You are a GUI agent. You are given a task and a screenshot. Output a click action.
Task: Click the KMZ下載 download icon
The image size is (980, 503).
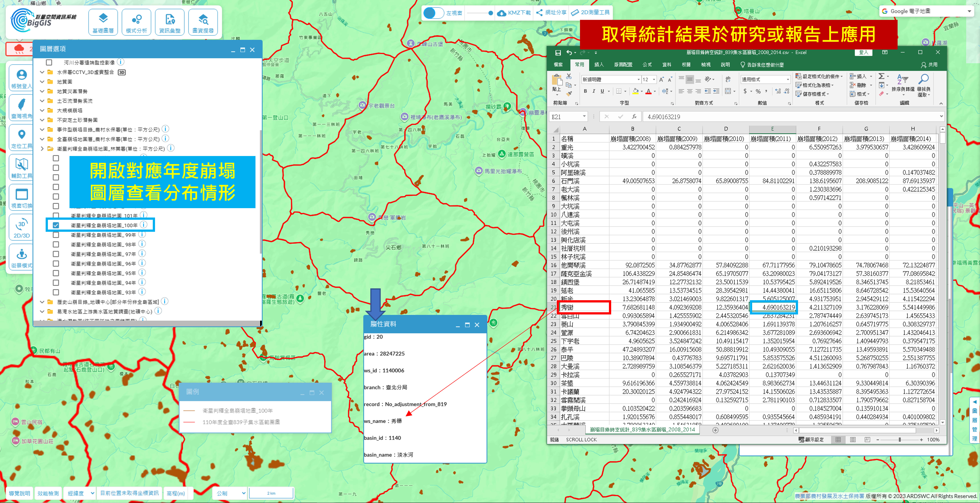(x=502, y=13)
